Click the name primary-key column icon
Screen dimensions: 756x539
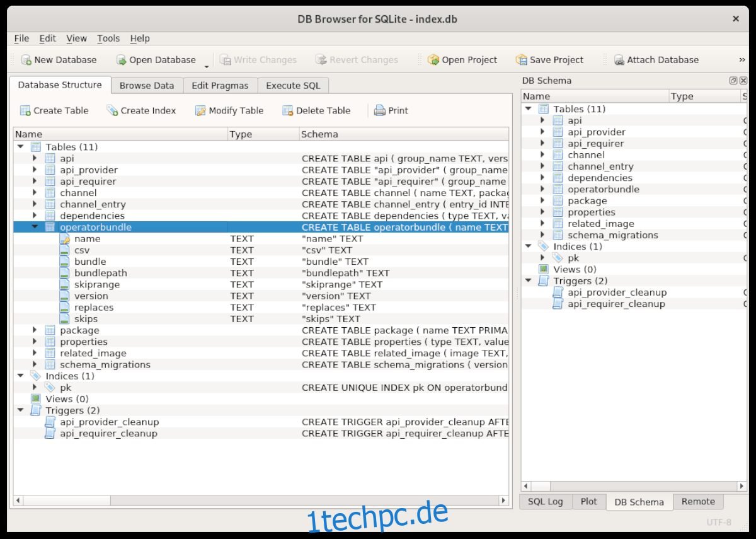64,239
